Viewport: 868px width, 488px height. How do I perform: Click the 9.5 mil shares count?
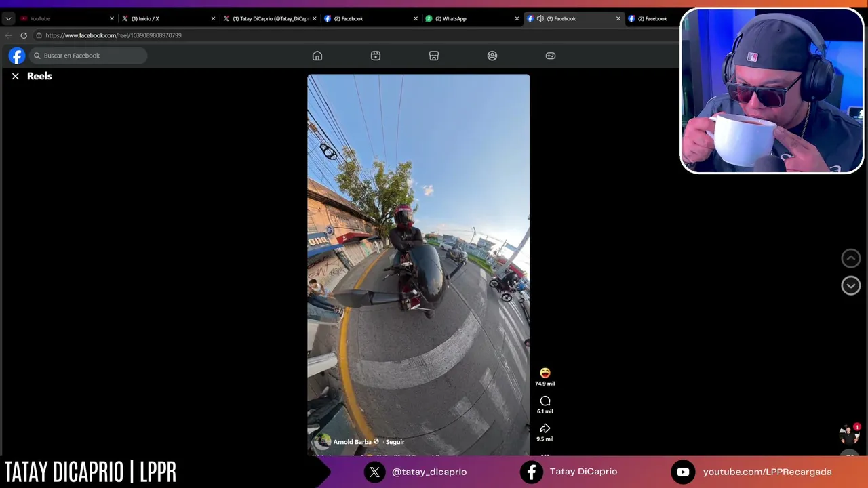[545, 439]
